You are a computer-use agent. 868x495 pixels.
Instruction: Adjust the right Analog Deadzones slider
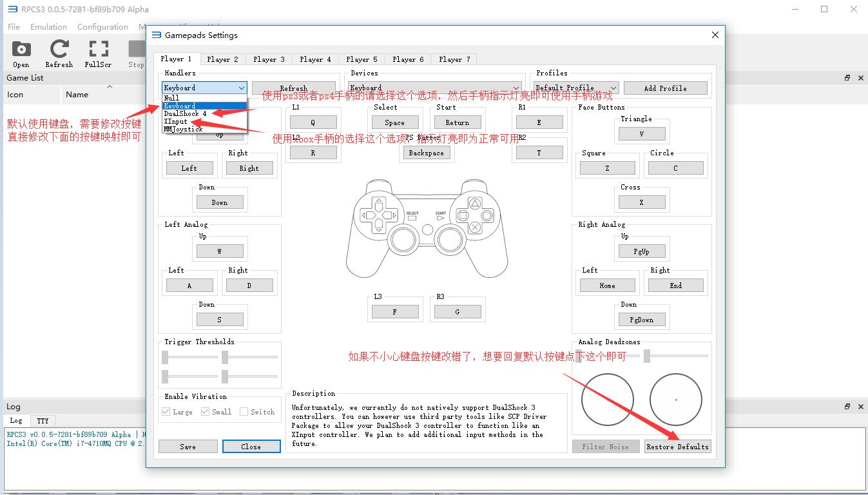675,356
